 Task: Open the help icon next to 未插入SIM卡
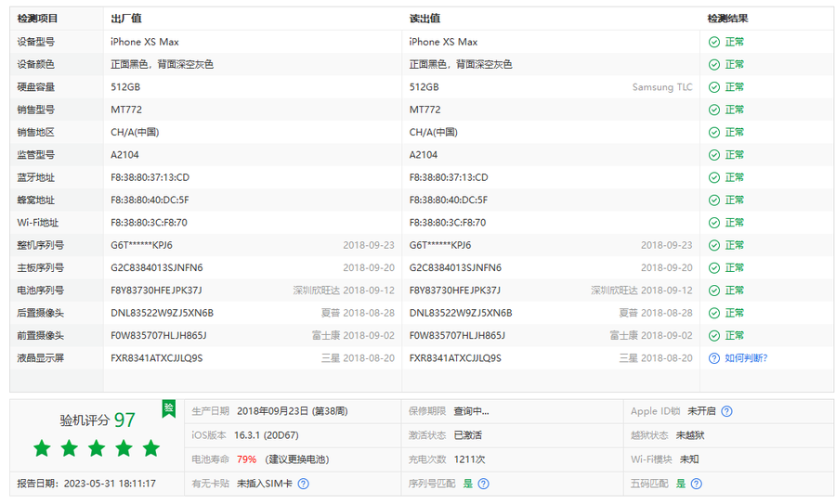304,484
